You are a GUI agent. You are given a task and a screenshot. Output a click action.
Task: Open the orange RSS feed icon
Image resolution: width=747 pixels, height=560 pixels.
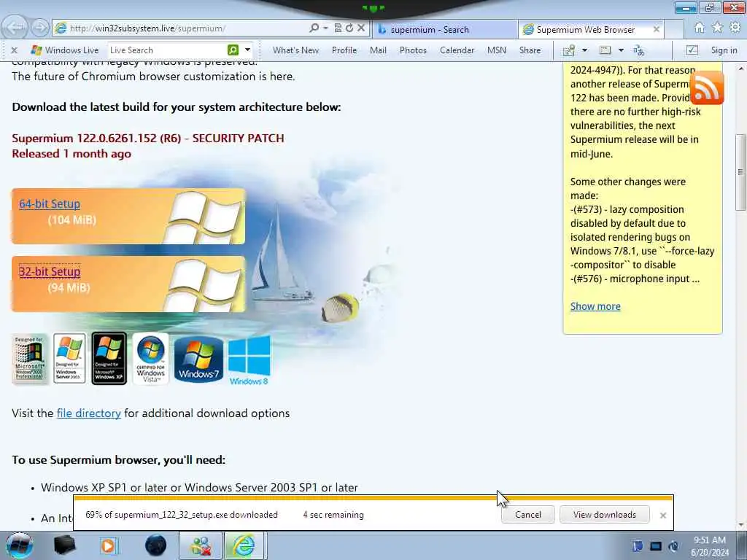coord(706,87)
